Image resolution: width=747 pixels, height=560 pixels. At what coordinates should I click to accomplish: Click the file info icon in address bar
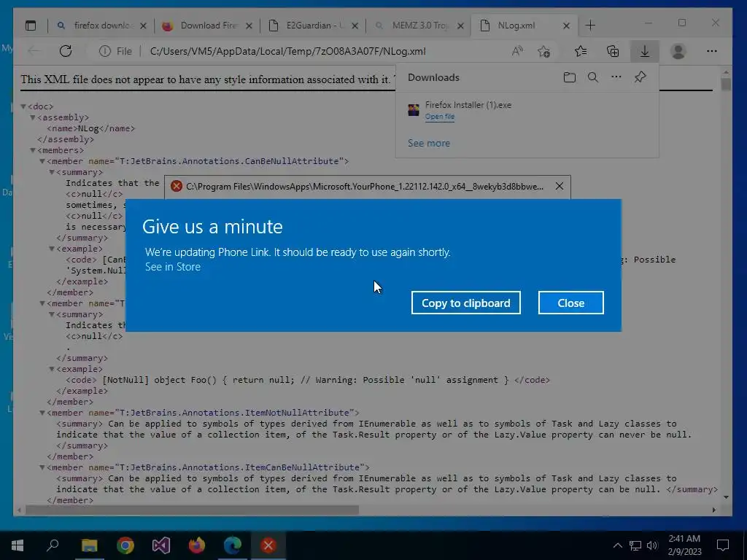(105, 52)
